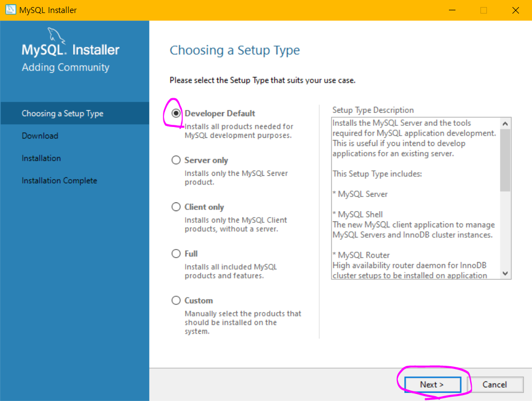Select the Server only setup type
The width and height of the screenshot is (532, 401).
pos(176,160)
